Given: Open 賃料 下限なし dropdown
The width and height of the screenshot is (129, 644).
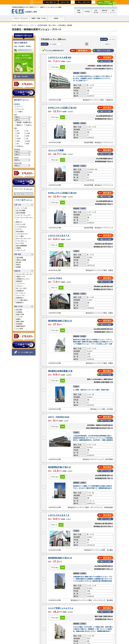Looking at the screenshot, I should [22, 117].
